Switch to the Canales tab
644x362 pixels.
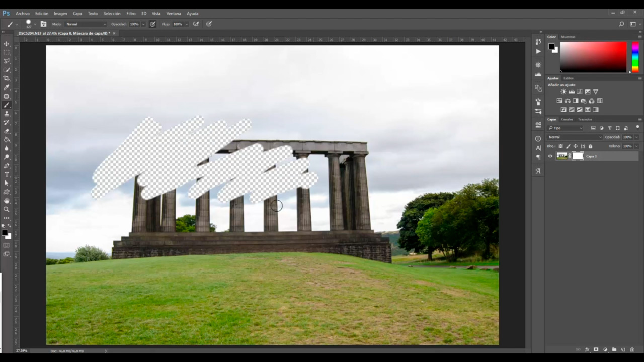pos(567,119)
